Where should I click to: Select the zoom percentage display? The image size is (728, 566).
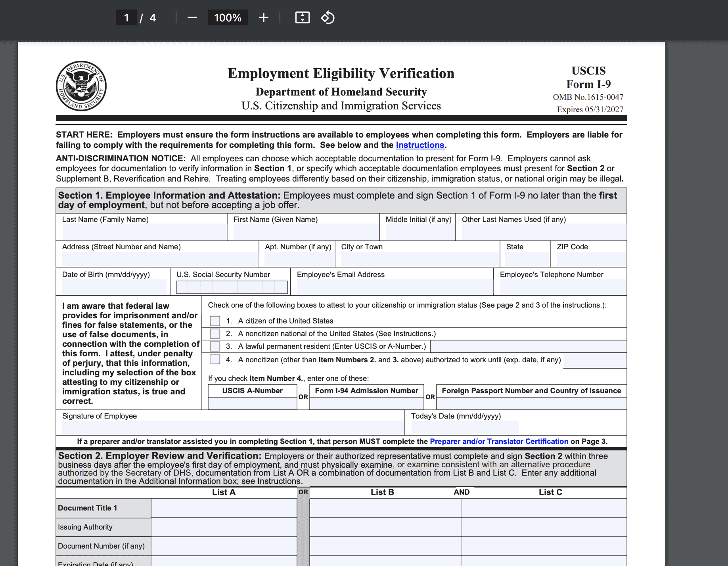(228, 17)
